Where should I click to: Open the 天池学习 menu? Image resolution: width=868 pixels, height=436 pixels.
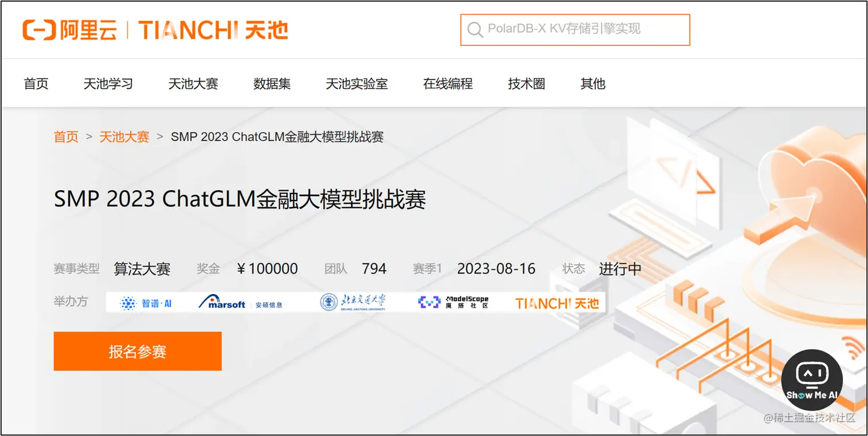coord(108,84)
